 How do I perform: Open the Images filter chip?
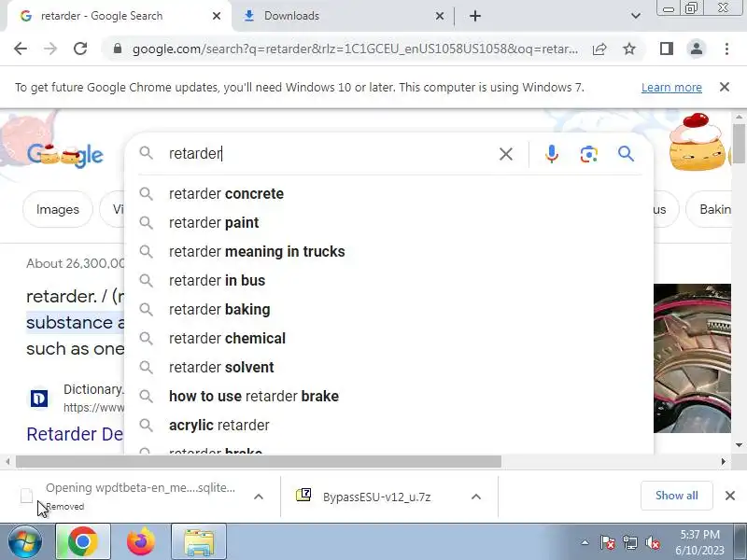[x=58, y=209]
